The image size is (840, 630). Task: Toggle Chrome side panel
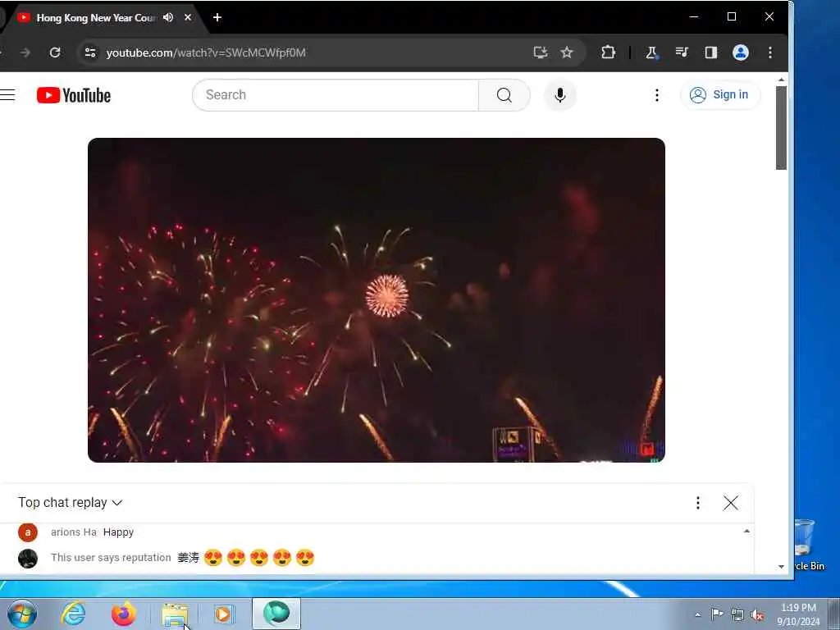[711, 52]
